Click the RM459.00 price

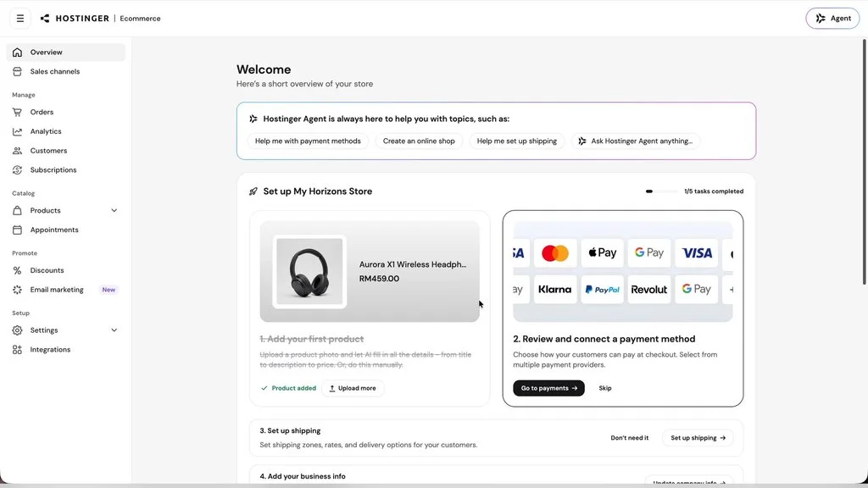(x=379, y=279)
